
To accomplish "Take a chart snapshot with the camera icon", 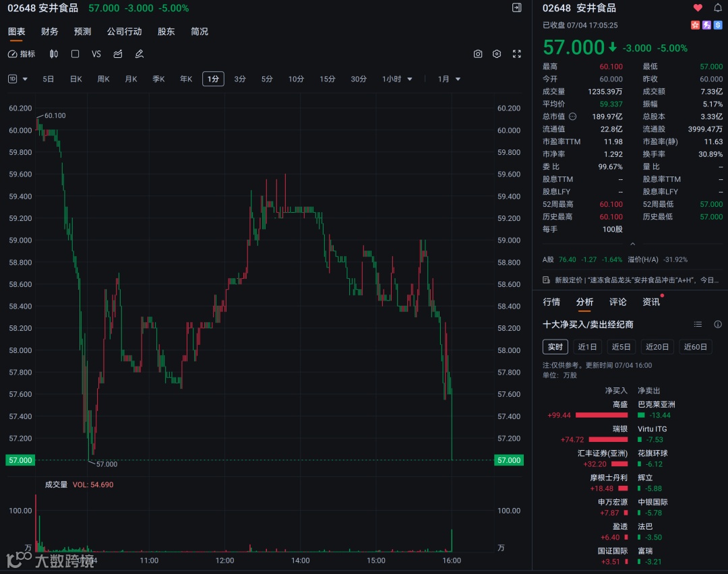I will [x=478, y=54].
